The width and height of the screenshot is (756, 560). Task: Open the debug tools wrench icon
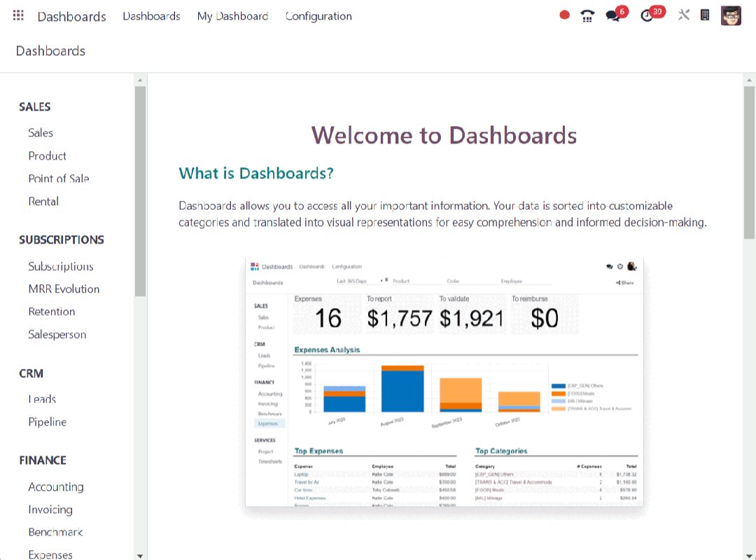pos(684,15)
